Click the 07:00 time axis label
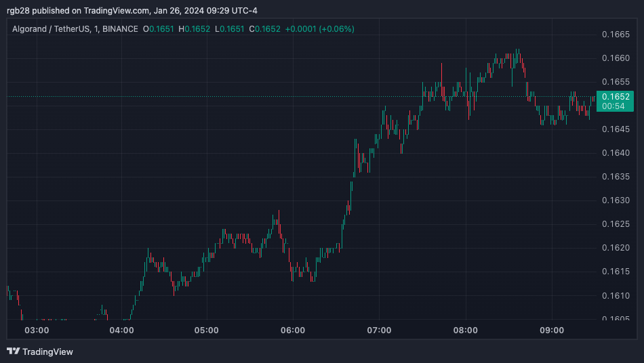 coord(379,330)
